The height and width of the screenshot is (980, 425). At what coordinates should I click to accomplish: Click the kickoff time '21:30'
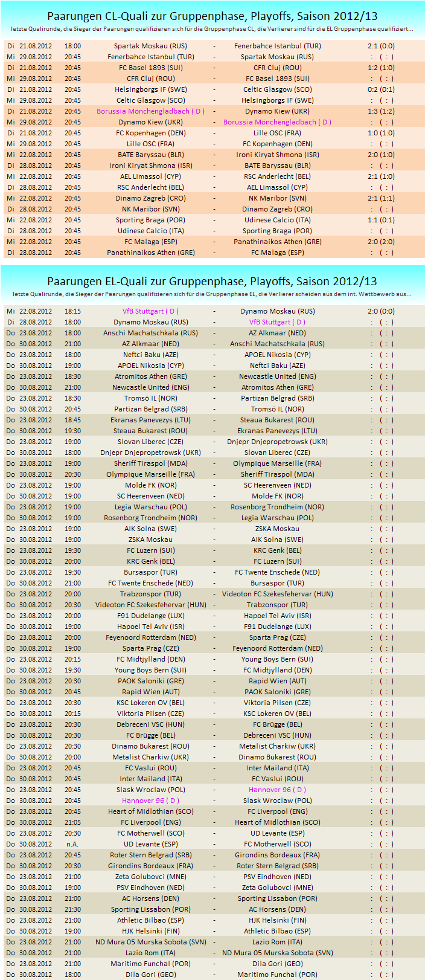click(x=72, y=909)
